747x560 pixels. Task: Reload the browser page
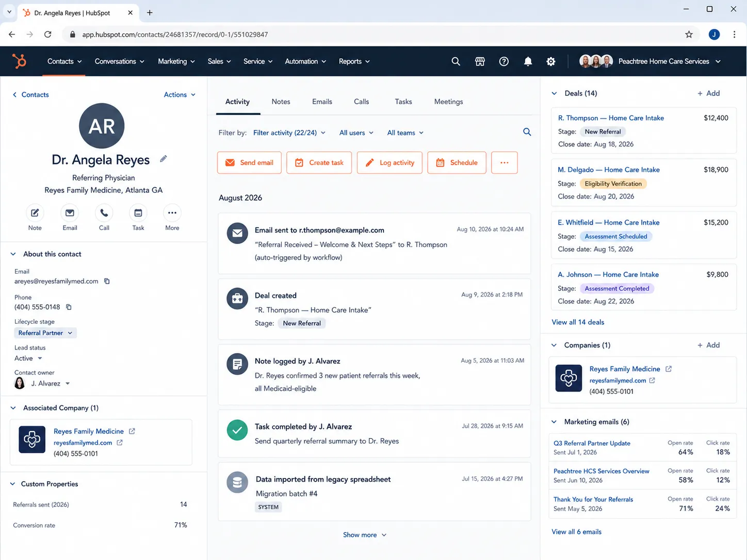48,35
